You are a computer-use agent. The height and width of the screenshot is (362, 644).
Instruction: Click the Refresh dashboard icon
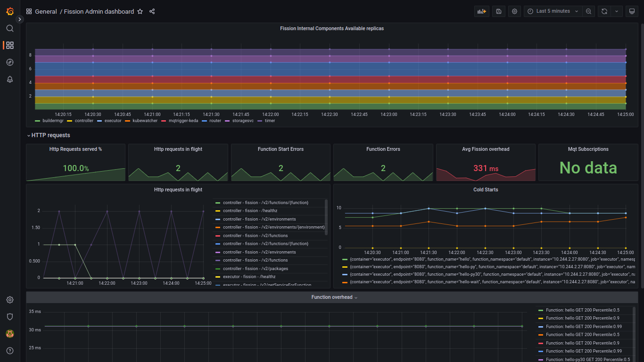[604, 11]
